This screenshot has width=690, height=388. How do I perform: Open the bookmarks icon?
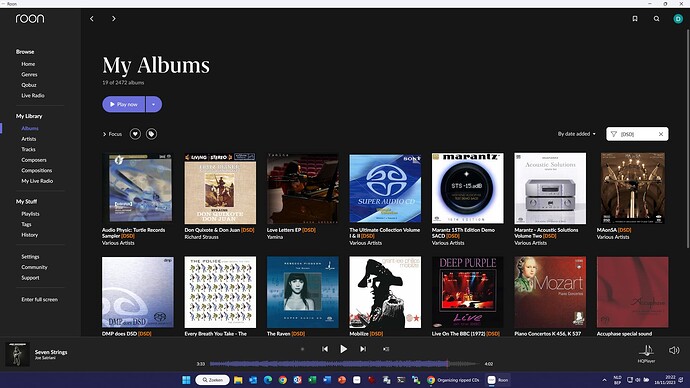click(635, 18)
